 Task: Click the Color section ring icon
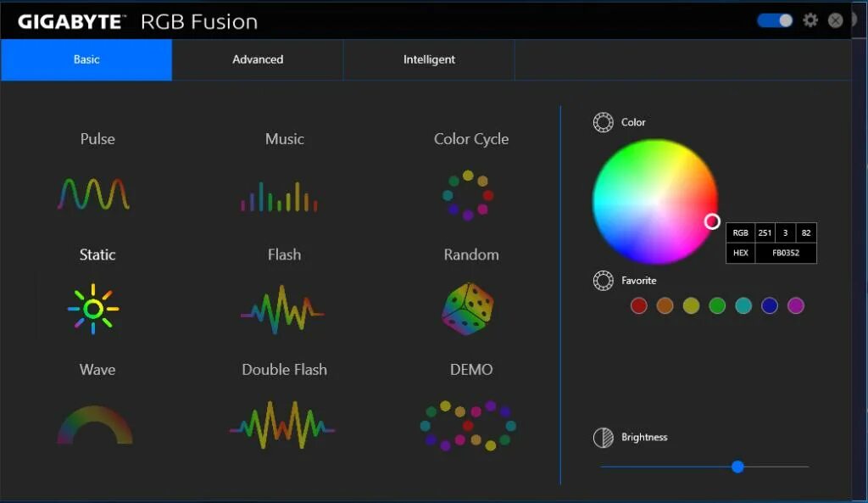click(x=603, y=122)
